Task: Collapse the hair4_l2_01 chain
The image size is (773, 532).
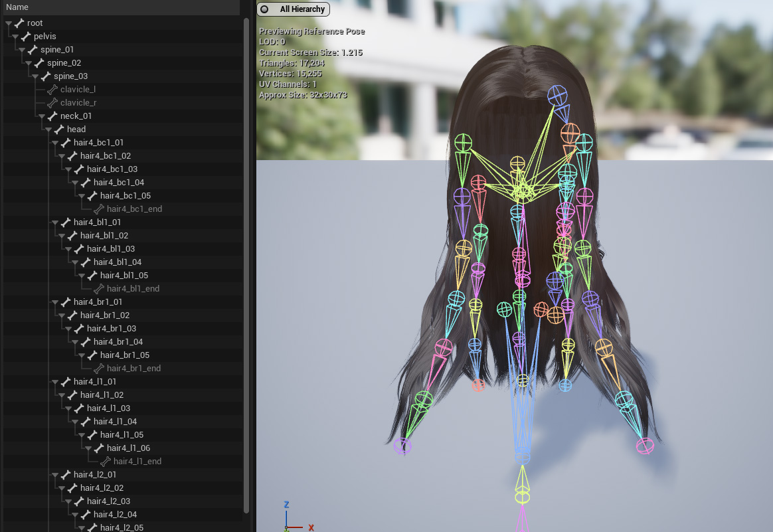Action: [55, 475]
